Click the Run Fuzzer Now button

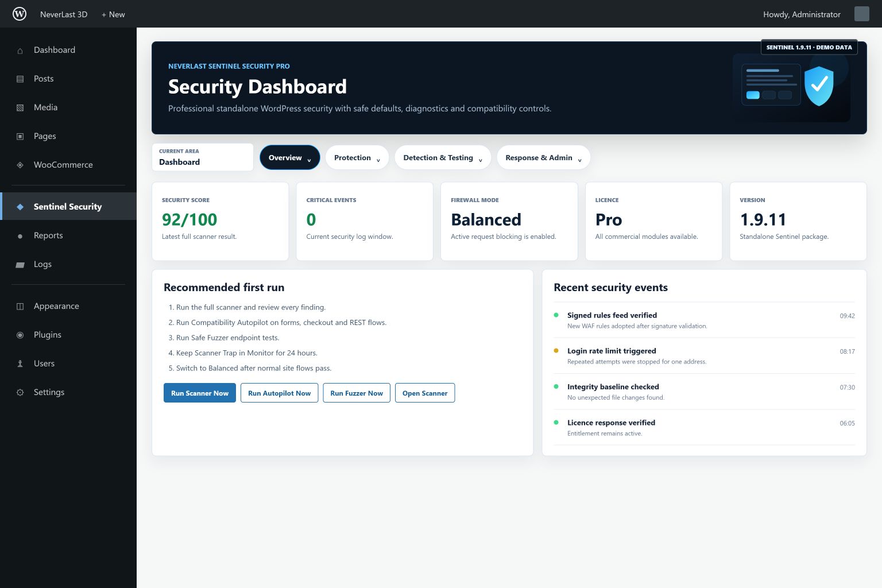[357, 393]
